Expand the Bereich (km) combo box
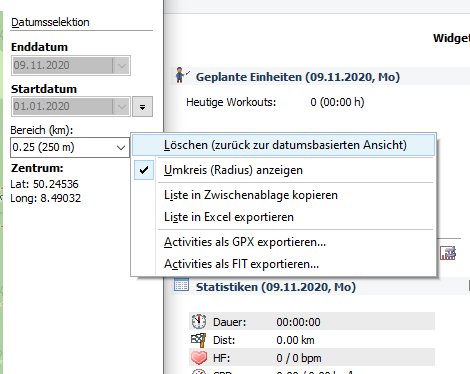This screenshot has width=470, height=374. [x=121, y=147]
